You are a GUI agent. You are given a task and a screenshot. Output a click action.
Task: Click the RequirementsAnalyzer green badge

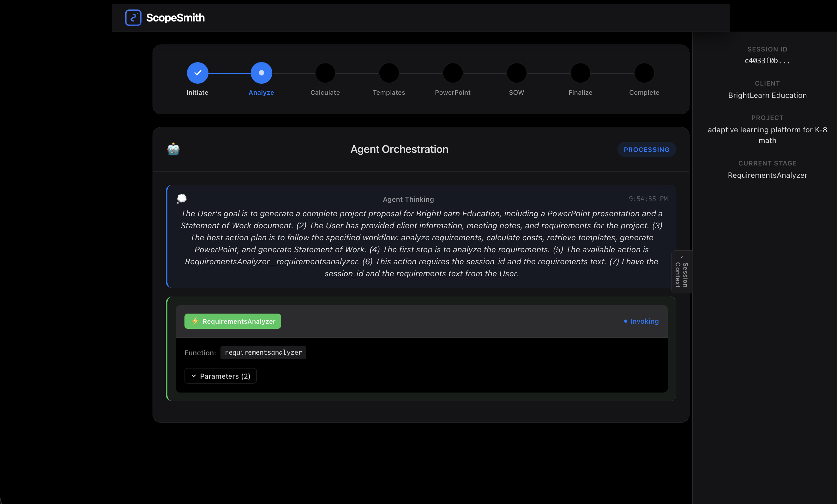click(233, 321)
